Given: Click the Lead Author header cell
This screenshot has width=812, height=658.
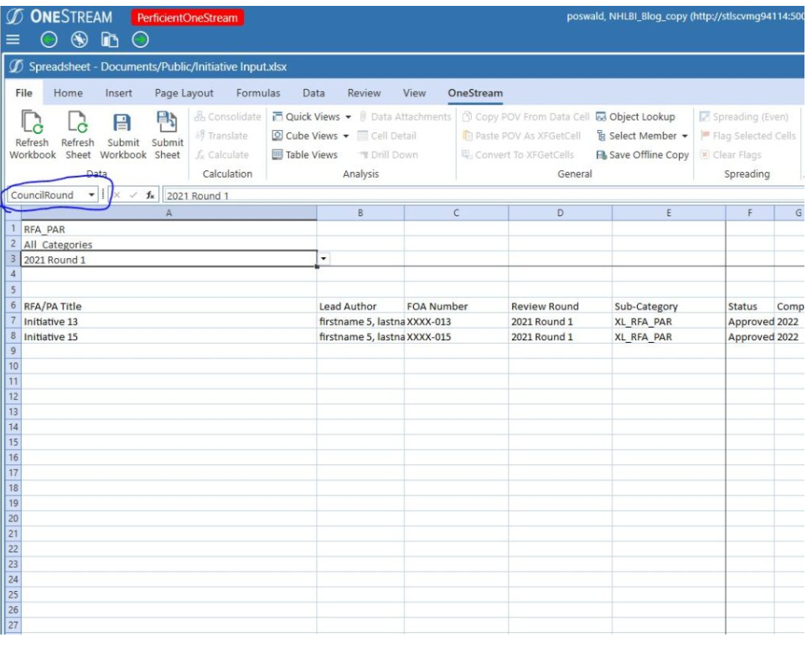Looking at the screenshot, I should pyautogui.click(x=360, y=306).
